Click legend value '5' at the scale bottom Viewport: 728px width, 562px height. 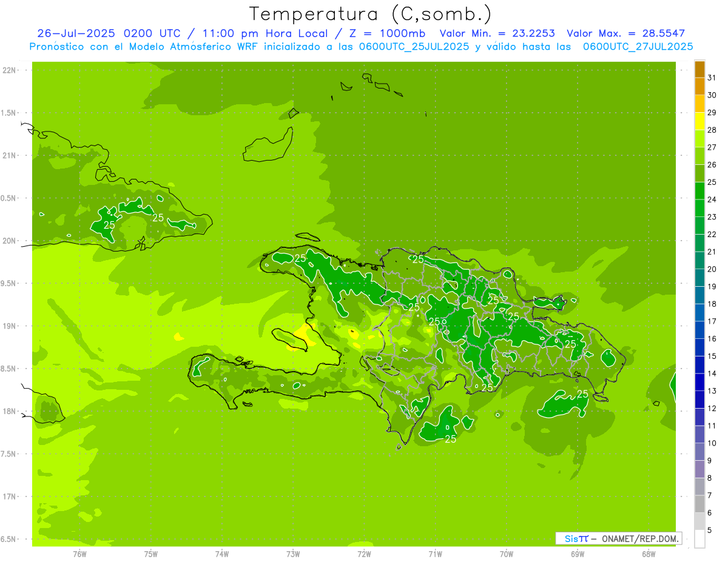(x=710, y=530)
